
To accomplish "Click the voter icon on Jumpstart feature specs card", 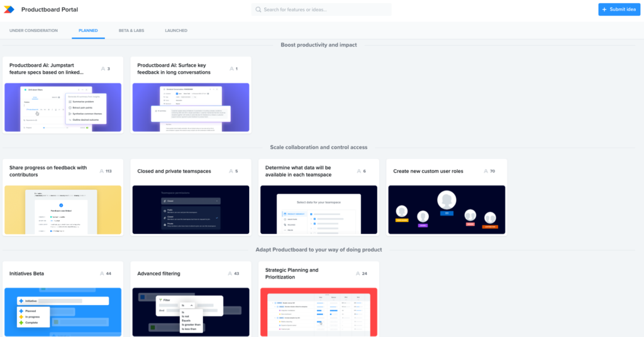I will pyautogui.click(x=103, y=69).
